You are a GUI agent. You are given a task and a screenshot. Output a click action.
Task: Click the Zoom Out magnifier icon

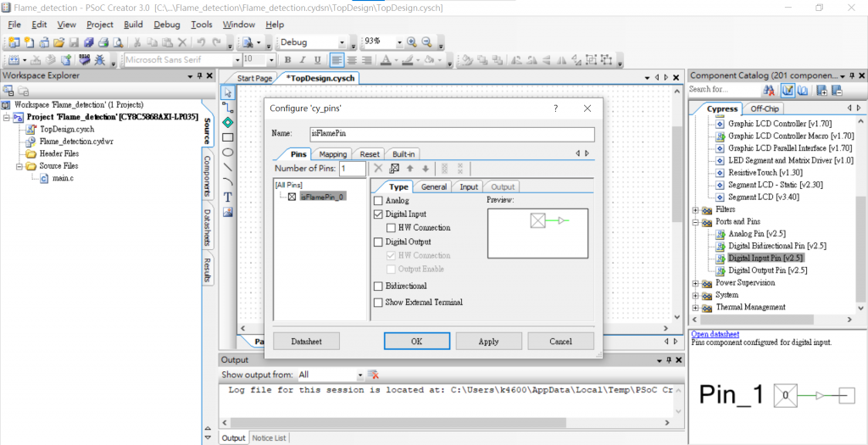(426, 42)
